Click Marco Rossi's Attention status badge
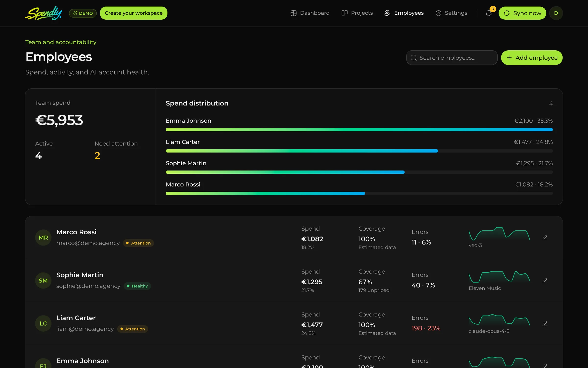The height and width of the screenshot is (368, 588). (138, 243)
